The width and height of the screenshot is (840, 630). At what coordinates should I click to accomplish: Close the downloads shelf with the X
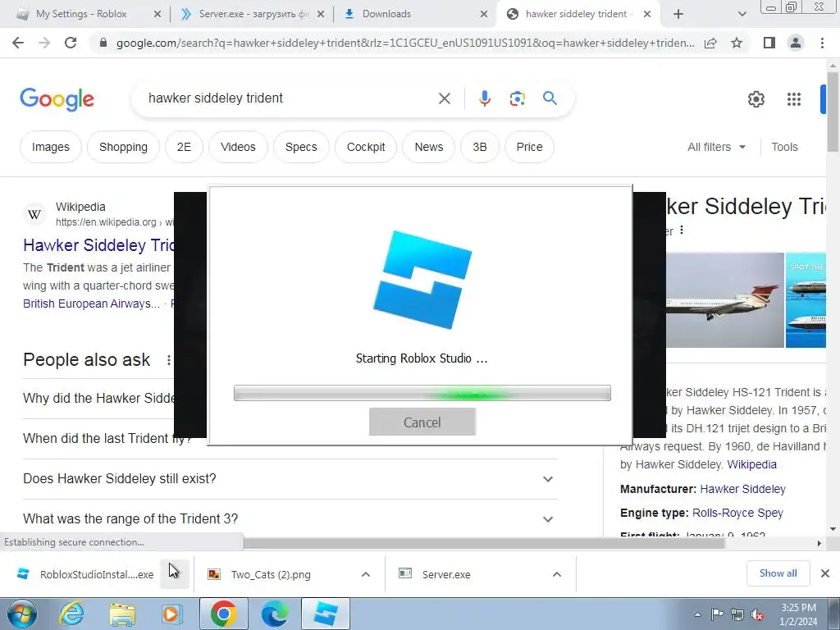(x=825, y=573)
